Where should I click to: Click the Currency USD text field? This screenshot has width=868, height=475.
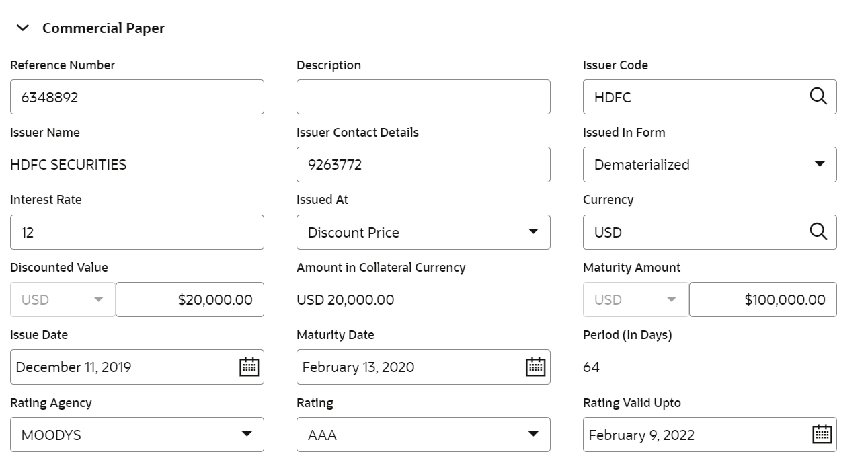(x=693, y=232)
